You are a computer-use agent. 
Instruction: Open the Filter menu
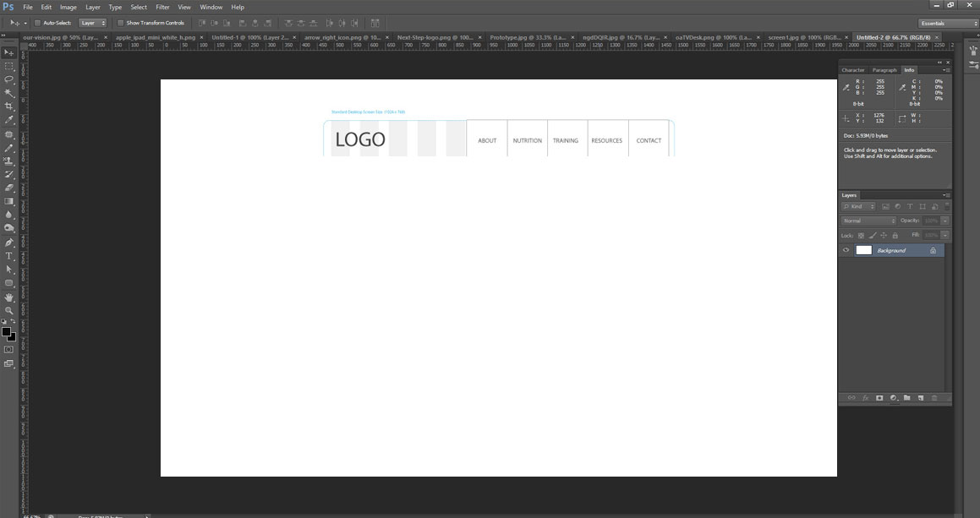click(x=162, y=8)
